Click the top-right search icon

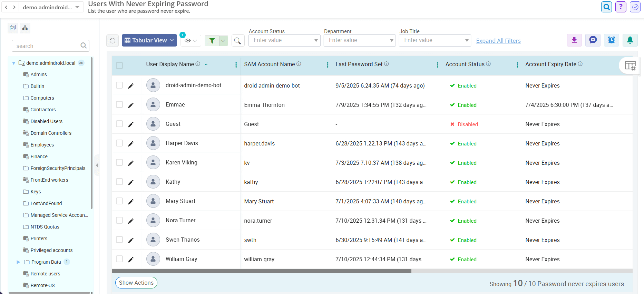[606, 7]
